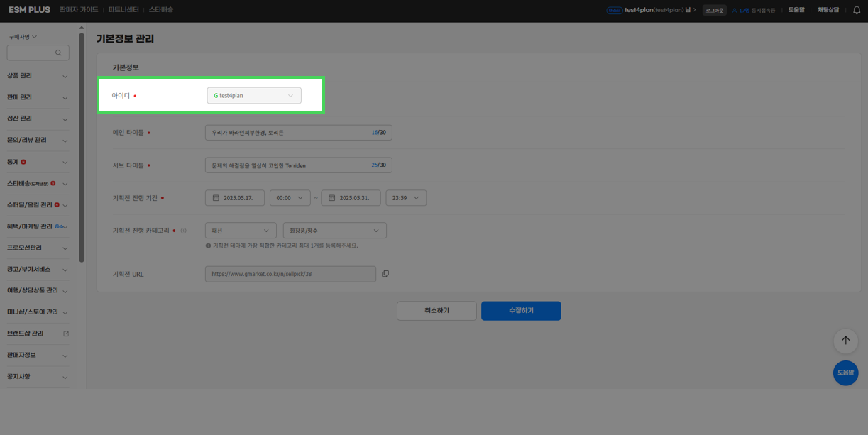This screenshot has width=868, height=435.
Task: Open the start date calendar 2025.05.17.
Action: click(235, 198)
